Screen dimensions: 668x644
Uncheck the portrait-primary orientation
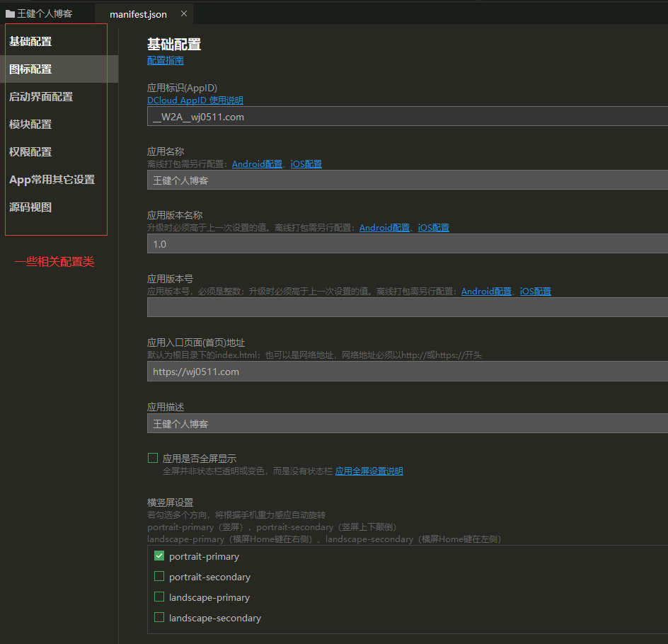pos(159,556)
